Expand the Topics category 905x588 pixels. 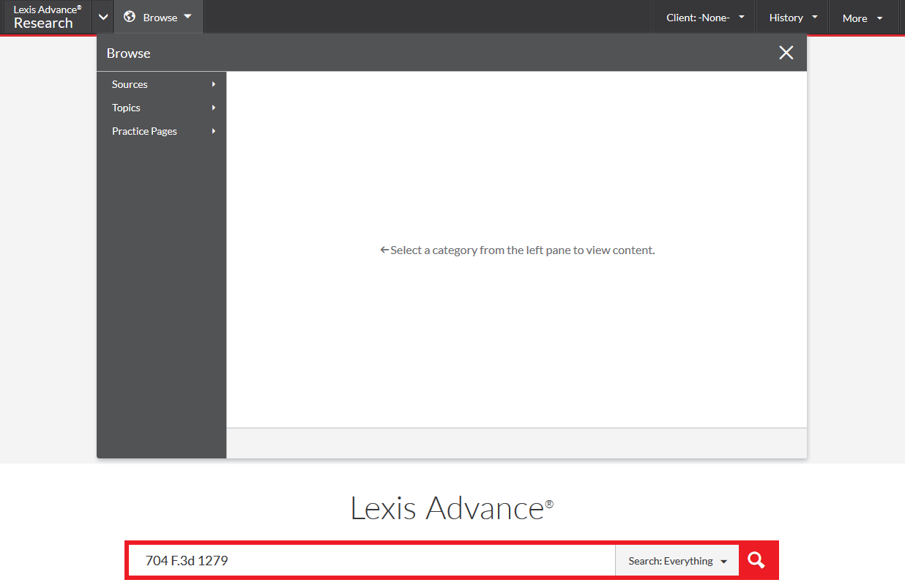pyautogui.click(x=162, y=108)
